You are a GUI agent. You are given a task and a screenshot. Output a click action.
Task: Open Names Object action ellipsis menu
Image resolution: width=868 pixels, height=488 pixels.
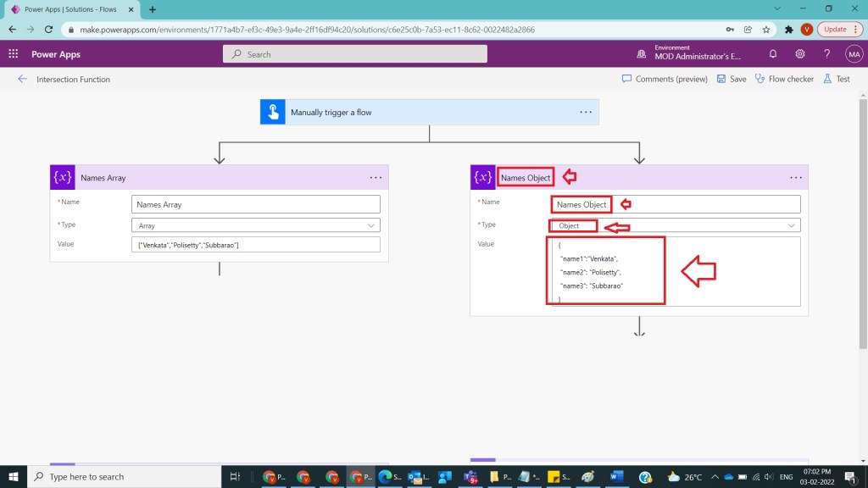point(795,178)
